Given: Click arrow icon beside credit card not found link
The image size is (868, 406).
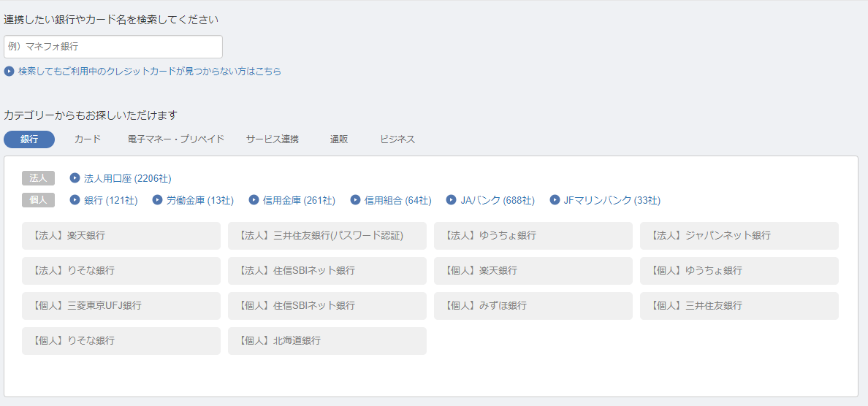Looking at the screenshot, I should click(9, 72).
